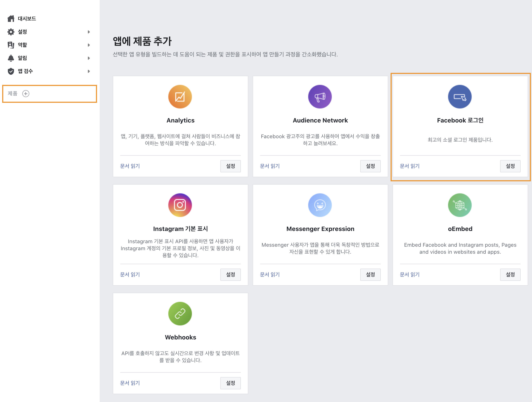This screenshot has height=402, width=532.
Task: Open 문서 읽기 link for oEmbed
Action: click(x=410, y=275)
